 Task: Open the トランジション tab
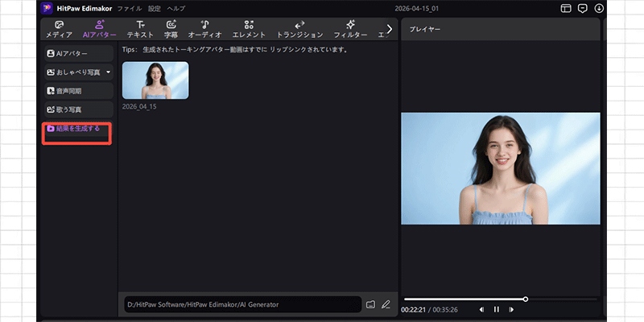(x=299, y=29)
